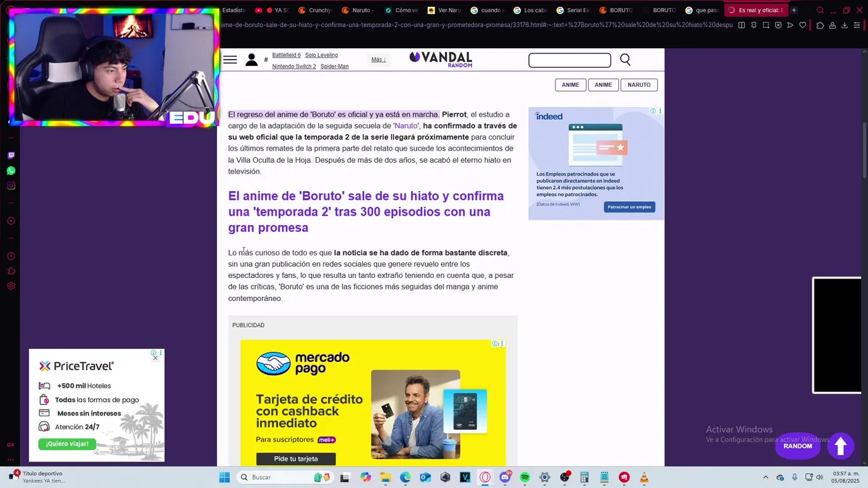The image size is (868, 488).
Task: Click '¡Quiero viajar!' PriceTravel button
Action: [x=67, y=444]
